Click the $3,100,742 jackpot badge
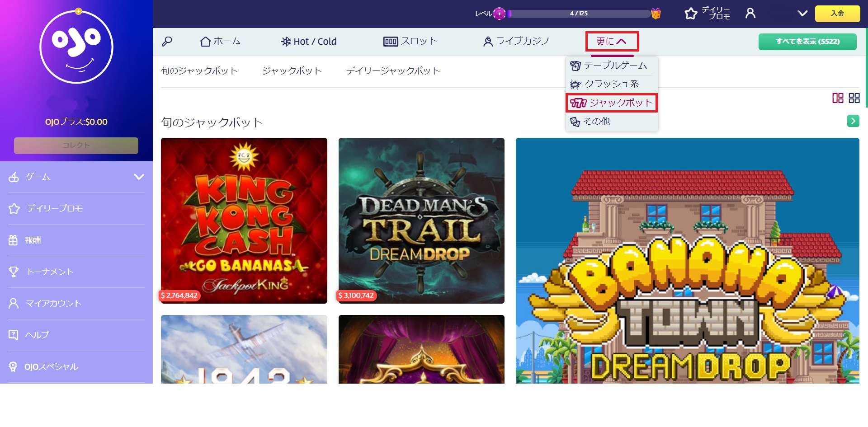 pyautogui.click(x=356, y=296)
